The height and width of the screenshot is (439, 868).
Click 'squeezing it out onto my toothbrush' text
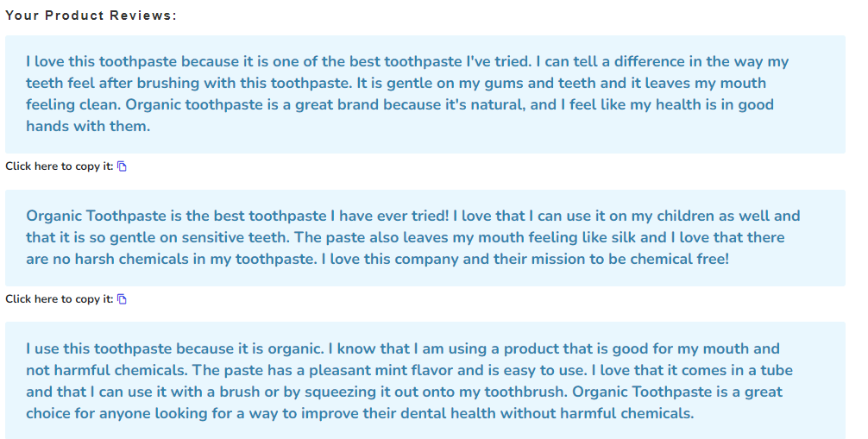[437, 392]
